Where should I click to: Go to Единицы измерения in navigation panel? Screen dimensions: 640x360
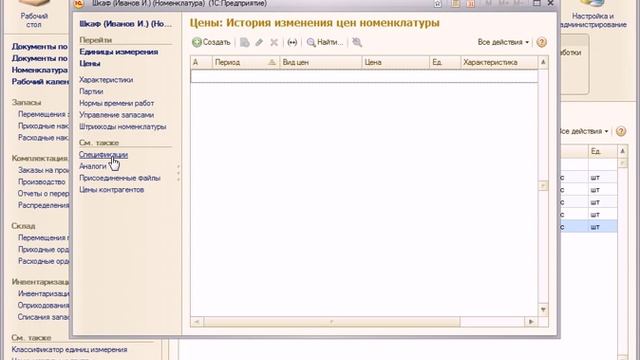(x=119, y=52)
